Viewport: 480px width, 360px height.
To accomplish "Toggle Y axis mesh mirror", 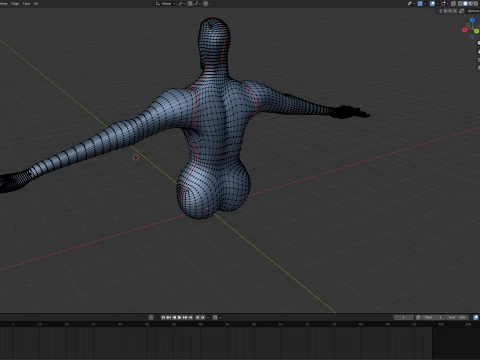I will (450, 11).
